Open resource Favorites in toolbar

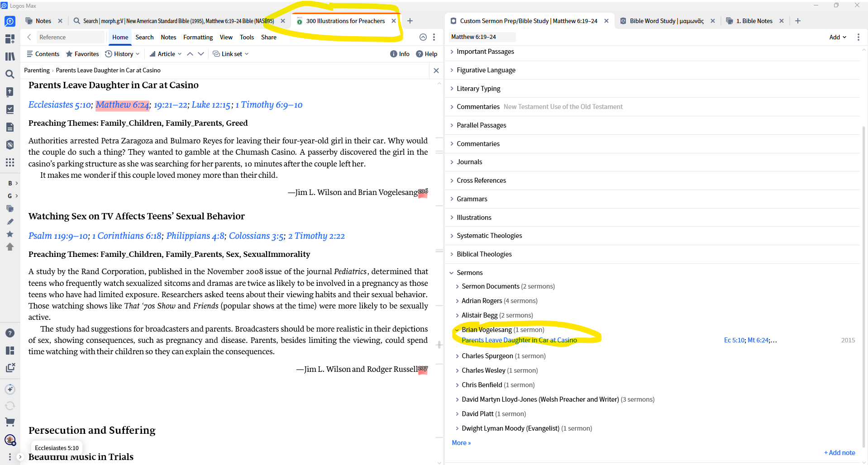coord(82,54)
